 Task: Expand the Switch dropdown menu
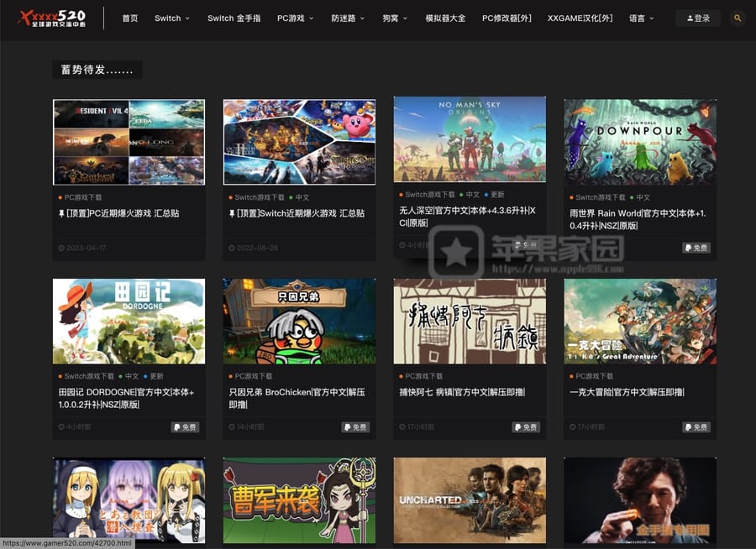coord(172,18)
